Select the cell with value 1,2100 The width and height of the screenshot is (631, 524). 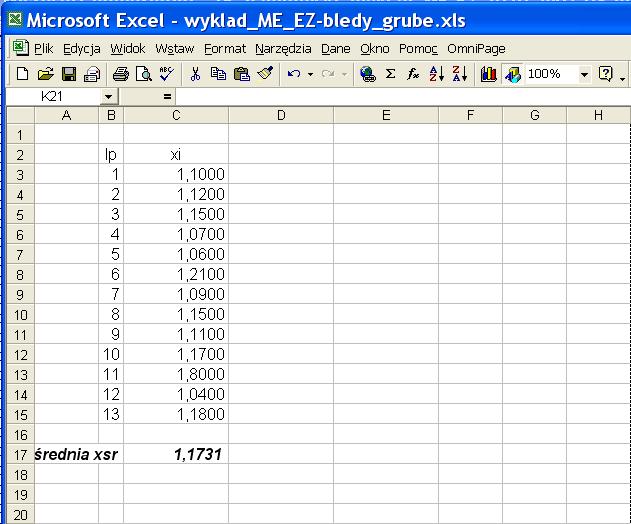[176, 274]
